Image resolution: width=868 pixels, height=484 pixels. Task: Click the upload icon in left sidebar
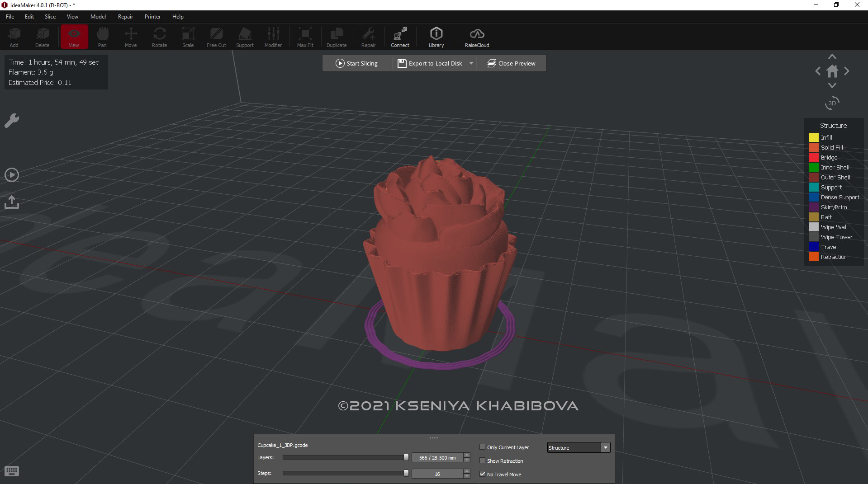[12, 202]
